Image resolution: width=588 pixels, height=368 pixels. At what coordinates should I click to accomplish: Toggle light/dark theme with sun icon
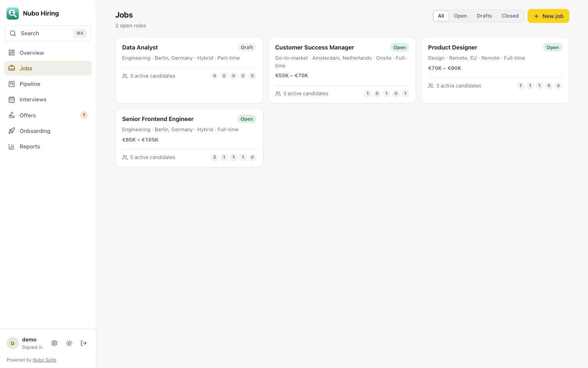[x=69, y=343]
